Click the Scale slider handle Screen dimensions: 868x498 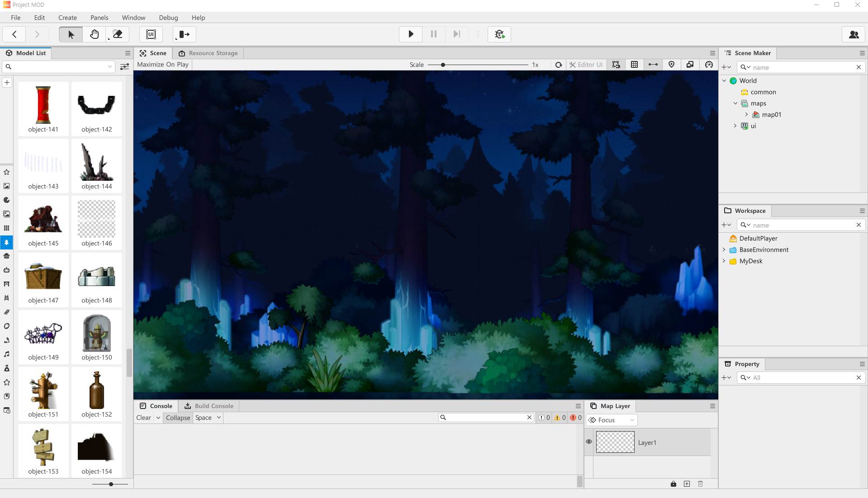point(443,65)
